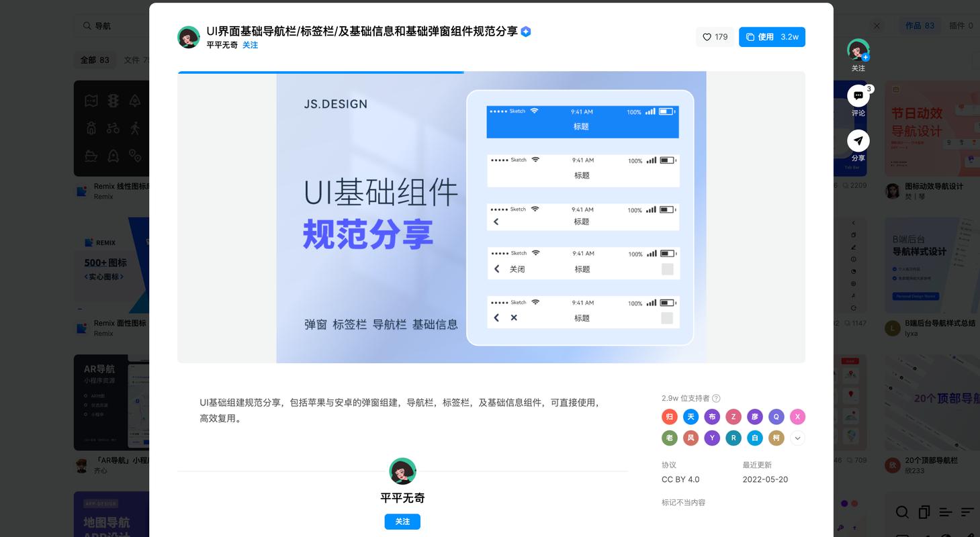Screen dimensions: 980x537
Task: Click the teal R supporter avatar
Action: (733, 438)
